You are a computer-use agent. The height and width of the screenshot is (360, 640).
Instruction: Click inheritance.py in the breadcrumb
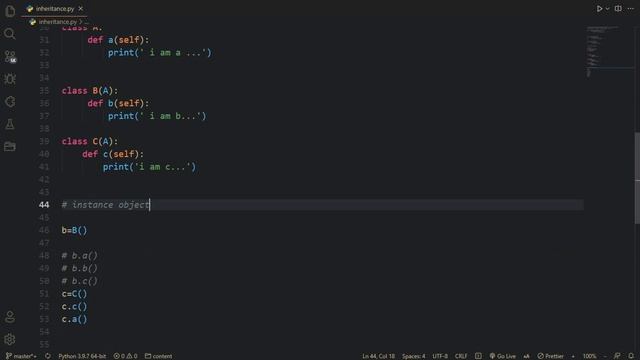coord(58,22)
